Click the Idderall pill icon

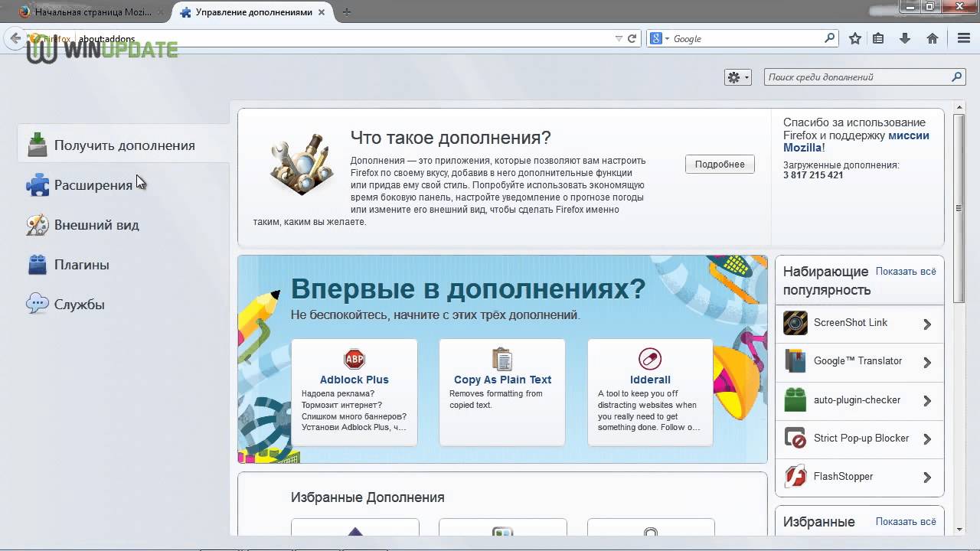point(650,359)
